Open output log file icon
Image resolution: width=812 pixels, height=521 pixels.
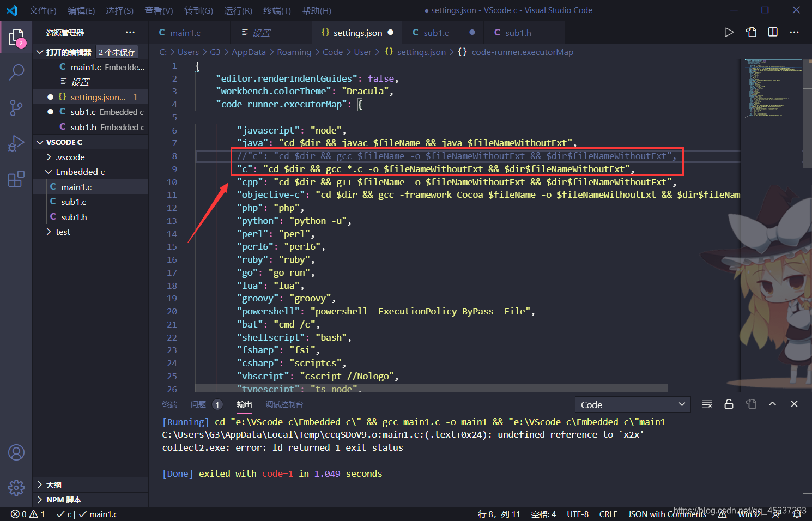[751, 404]
